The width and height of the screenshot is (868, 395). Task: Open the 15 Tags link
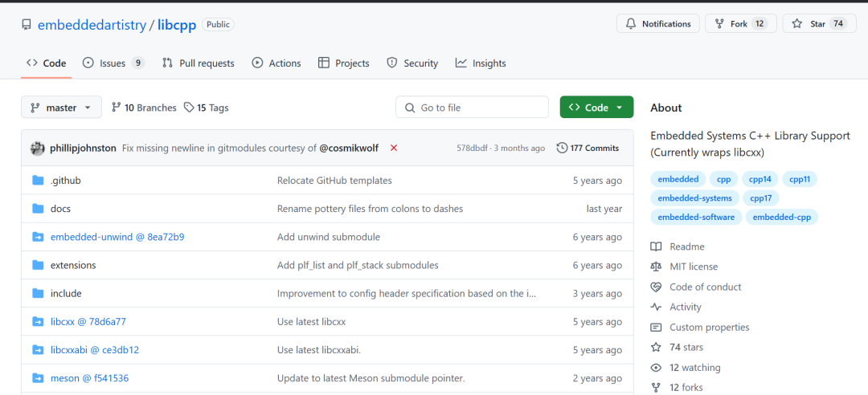pos(207,108)
